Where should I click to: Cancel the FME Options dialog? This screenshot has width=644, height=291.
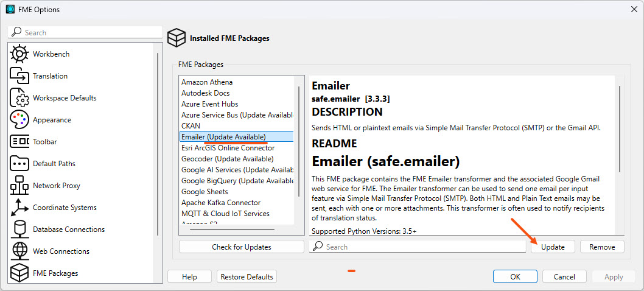[x=564, y=276]
